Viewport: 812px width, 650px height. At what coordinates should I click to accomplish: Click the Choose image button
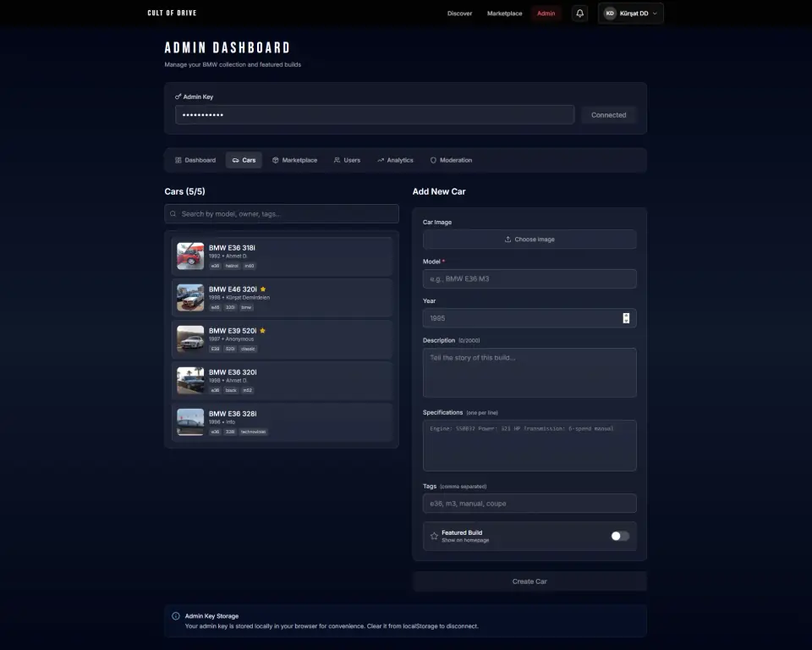coord(529,240)
